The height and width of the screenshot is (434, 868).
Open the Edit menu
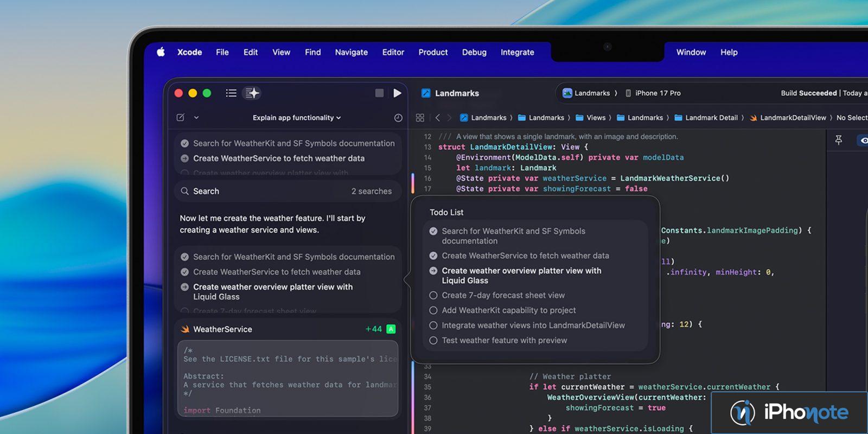coord(251,52)
